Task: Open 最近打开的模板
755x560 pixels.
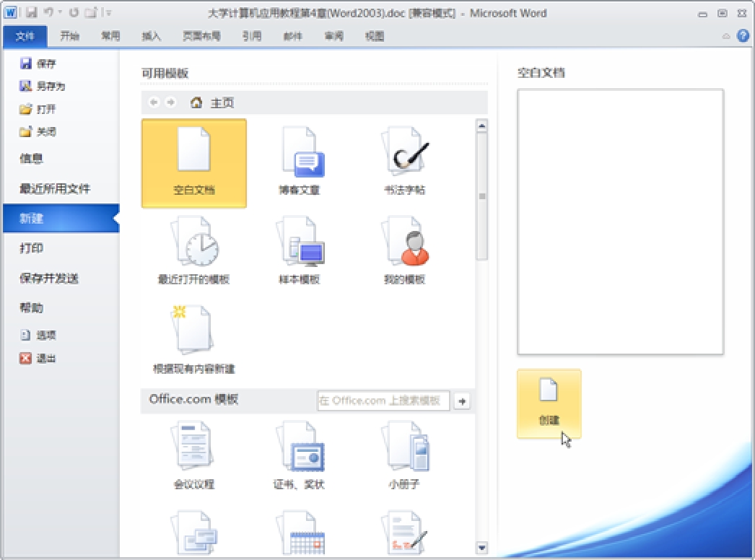Action: pos(194,251)
